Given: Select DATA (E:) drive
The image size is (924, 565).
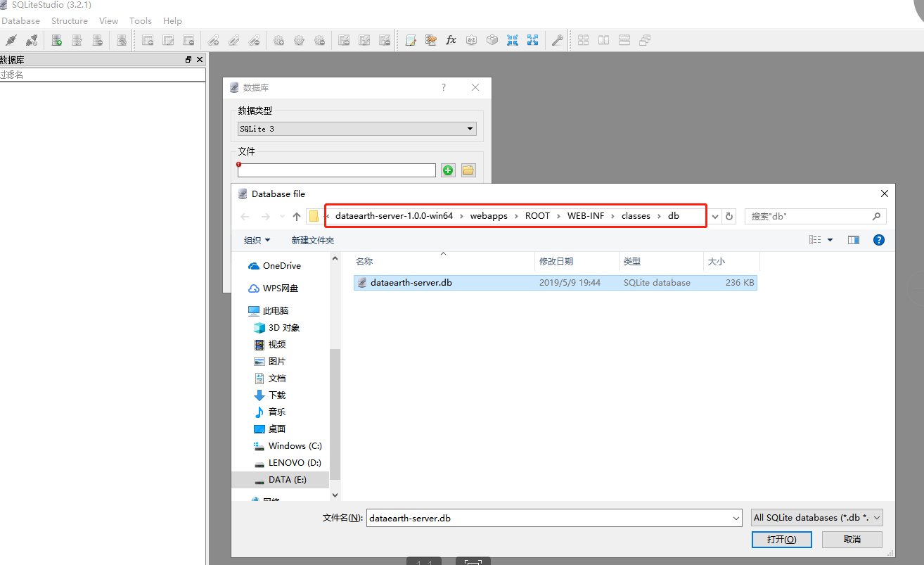Looking at the screenshot, I should tap(280, 480).
